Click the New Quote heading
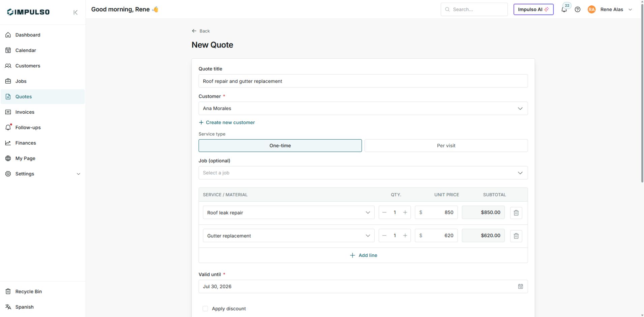This screenshot has height=317, width=644. [212, 45]
